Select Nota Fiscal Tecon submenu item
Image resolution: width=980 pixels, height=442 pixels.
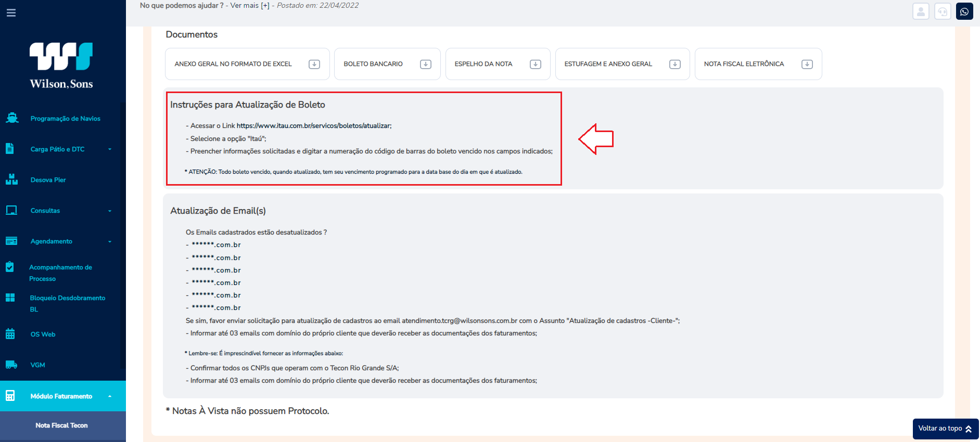tap(61, 425)
